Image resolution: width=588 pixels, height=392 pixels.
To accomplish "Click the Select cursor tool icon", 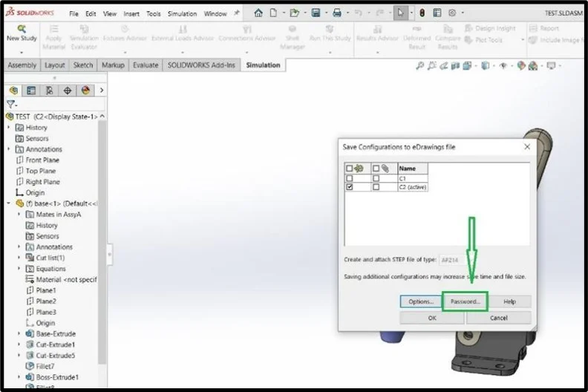I will coord(400,13).
